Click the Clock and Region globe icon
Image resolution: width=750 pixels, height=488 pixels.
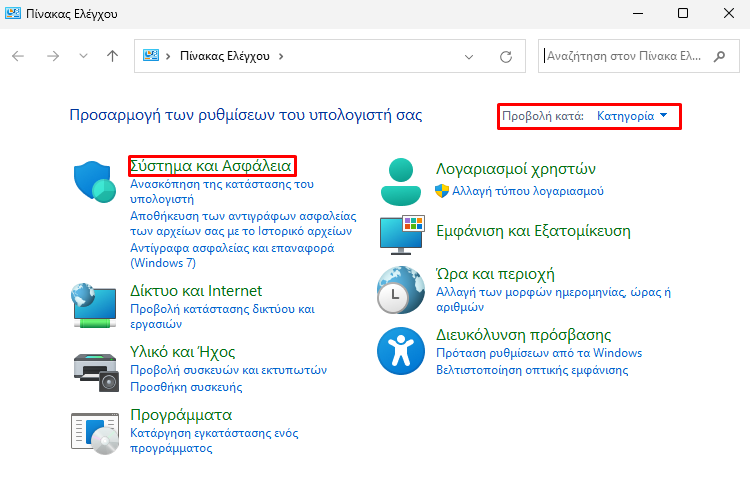[401, 290]
